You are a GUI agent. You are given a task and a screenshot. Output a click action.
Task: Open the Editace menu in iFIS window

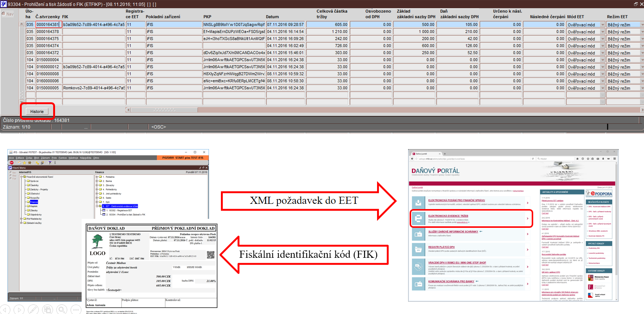point(20,158)
